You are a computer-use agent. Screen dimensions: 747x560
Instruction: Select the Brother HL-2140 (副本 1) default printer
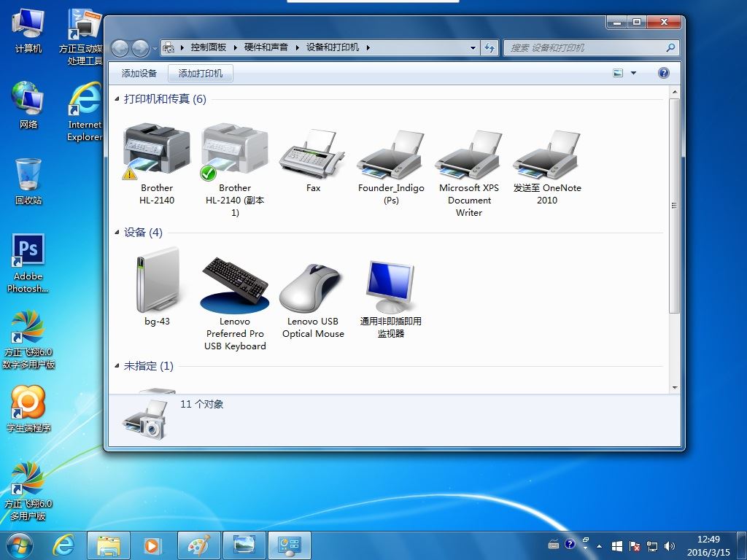tap(235, 169)
